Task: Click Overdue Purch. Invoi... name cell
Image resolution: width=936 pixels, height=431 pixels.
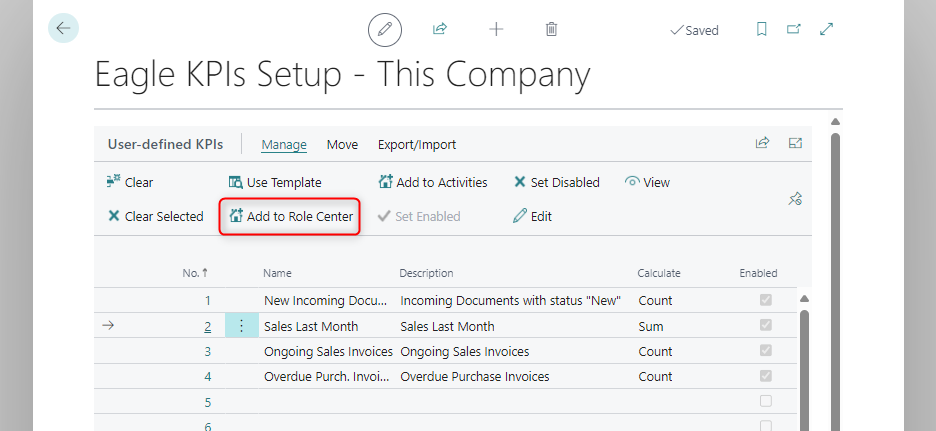Action: point(326,377)
